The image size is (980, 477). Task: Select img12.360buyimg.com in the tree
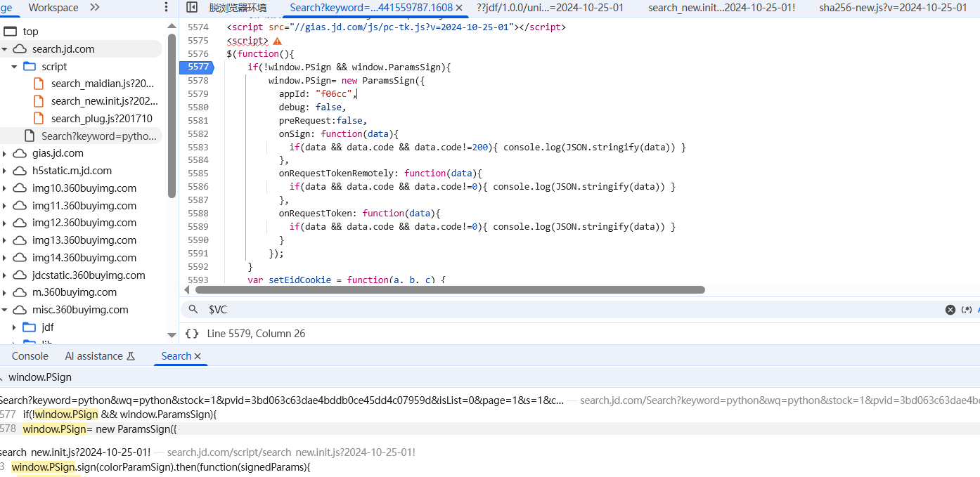(x=84, y=223)
